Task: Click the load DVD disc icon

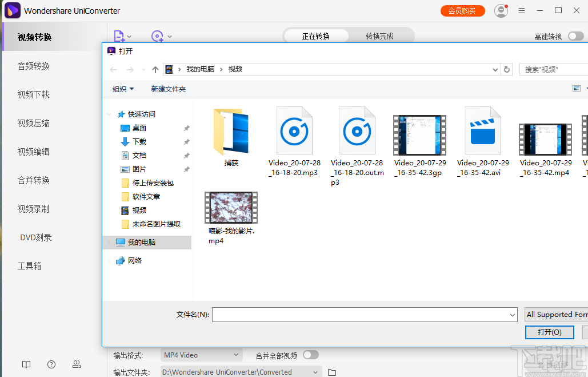Action: [158, 36]
